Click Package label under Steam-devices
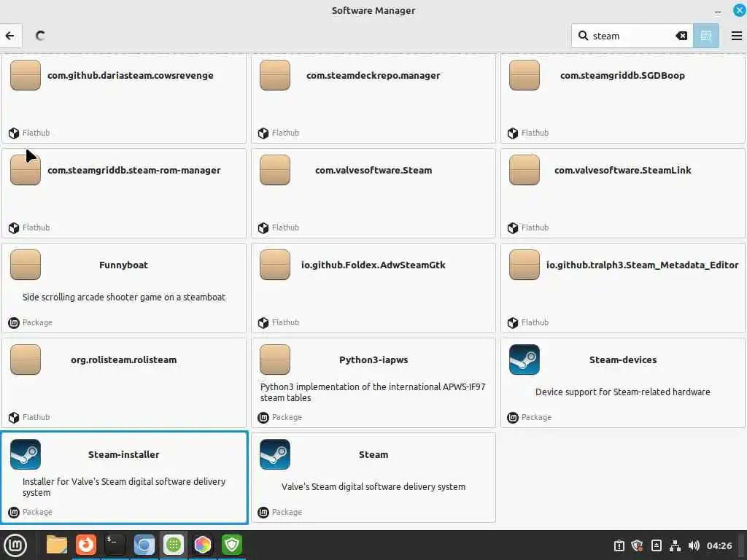Screen dimensions: 747x560 (x=536, y=417)
